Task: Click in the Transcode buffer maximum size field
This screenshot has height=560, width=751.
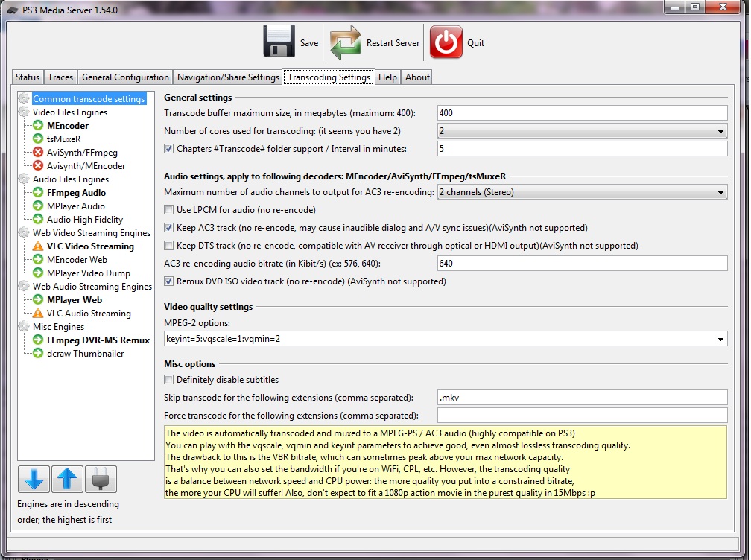Action: click(x=583, y=113)
